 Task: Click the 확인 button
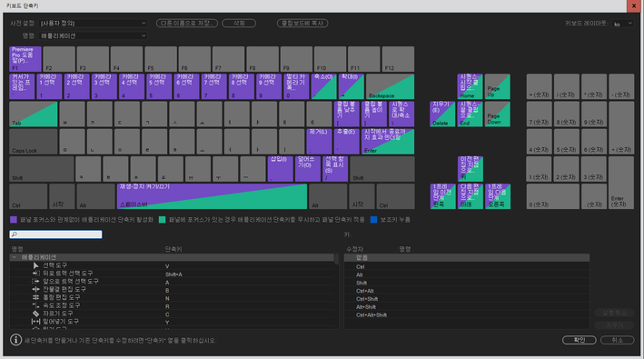[x=580, y=340]
